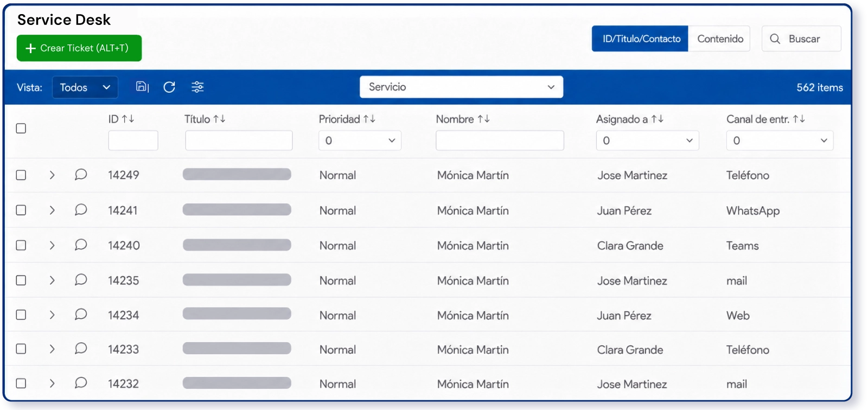Open comment bubble for ticket 14240
This screenshot has height=410, width=868.
click(81, 245)
